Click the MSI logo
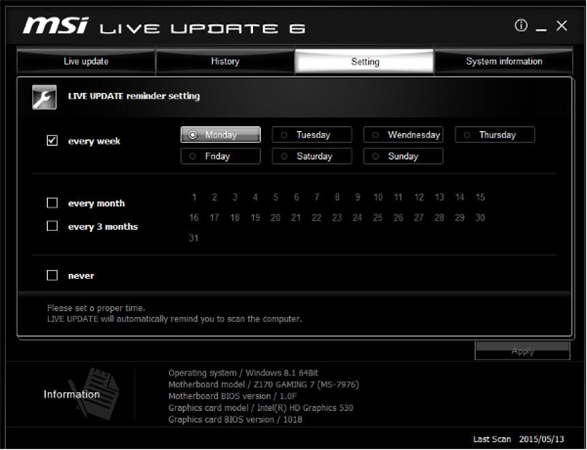The width and height of the screenshot is (587, 450). (x=55, y=26)
